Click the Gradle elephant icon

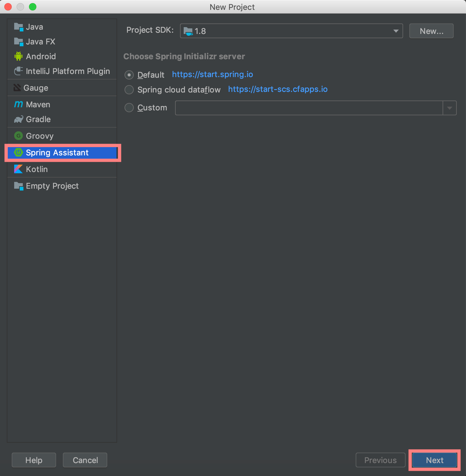pos(18,119)
